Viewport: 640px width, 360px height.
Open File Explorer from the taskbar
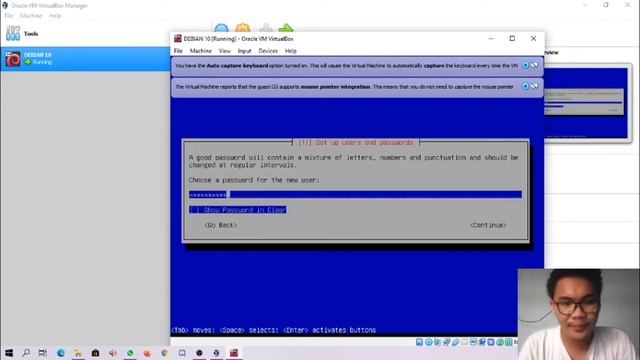click(78, 353)
